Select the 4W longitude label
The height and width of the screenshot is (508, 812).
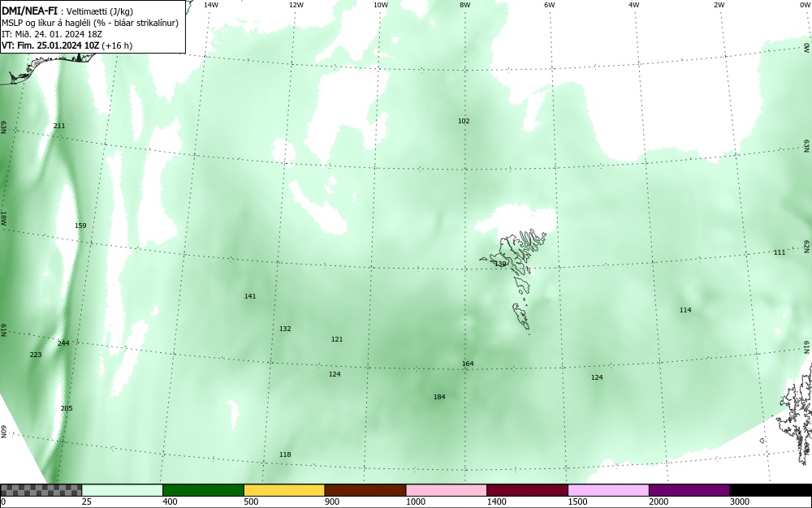[634, 5]
